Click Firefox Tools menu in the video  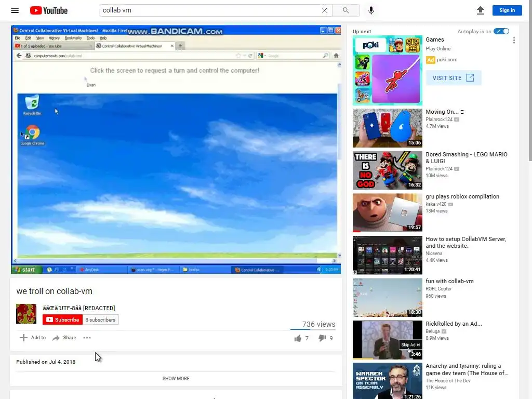(90, 38)
